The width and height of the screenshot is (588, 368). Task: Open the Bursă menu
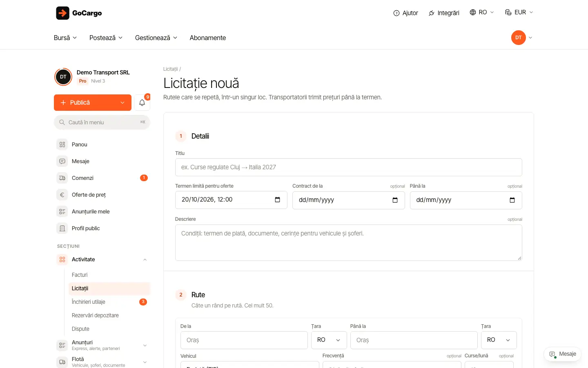click(x=65, y=38)
